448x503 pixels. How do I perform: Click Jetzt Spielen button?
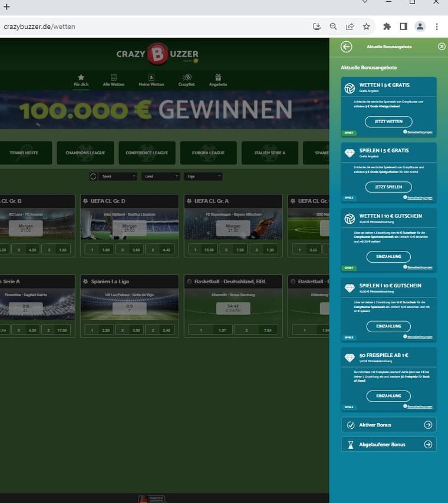pyautogui.click(x=388, y=187)
